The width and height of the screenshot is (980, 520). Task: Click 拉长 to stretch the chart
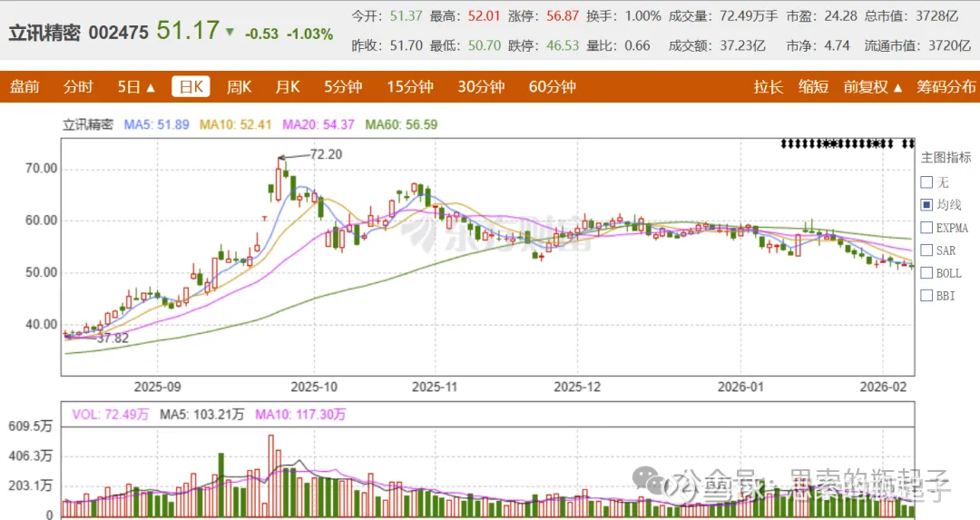(x=769, y=87)
